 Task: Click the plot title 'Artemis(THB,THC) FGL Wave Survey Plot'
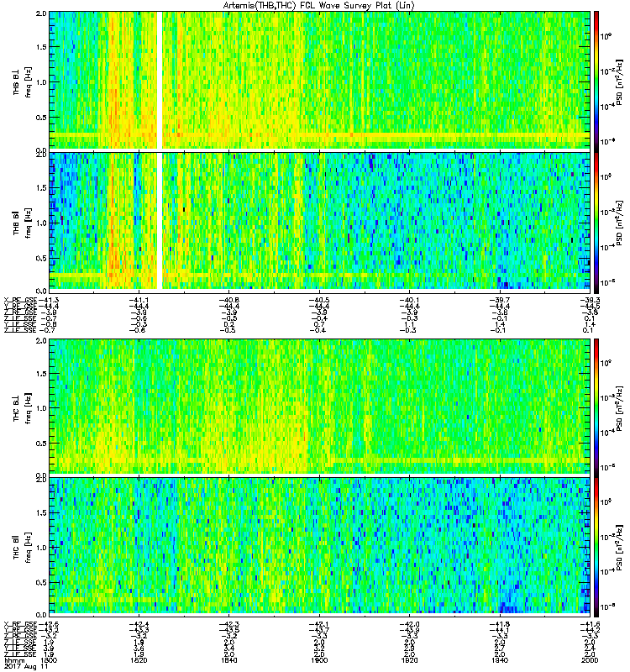pyautogui.click(x=319, y=5)
